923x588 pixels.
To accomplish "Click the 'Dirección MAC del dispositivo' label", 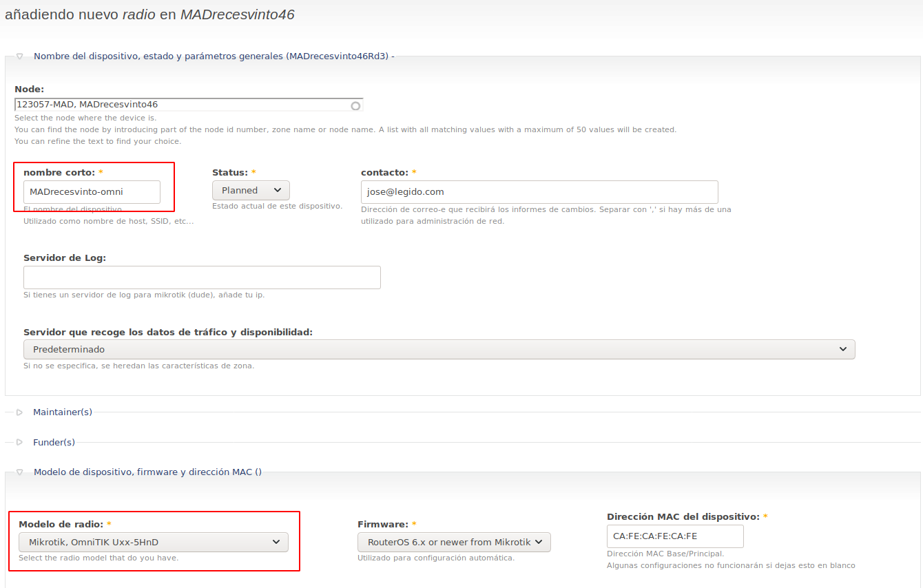I will click(x=683, y=516).
